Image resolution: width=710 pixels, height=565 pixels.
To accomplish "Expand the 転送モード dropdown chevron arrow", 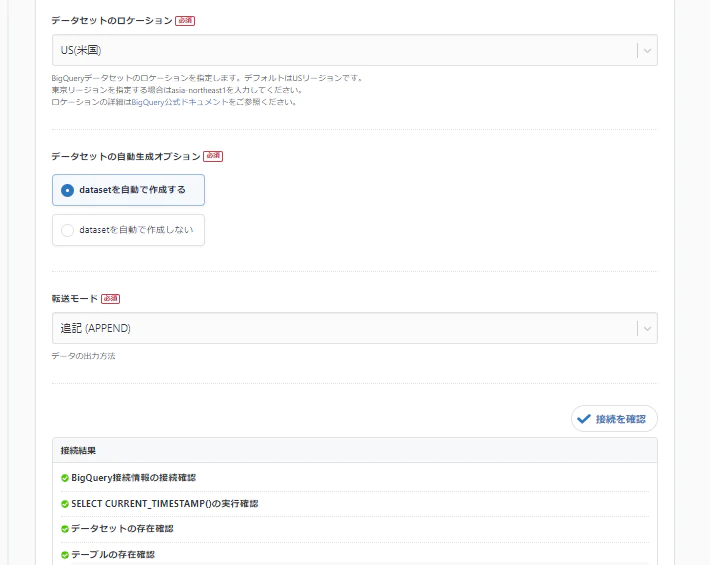I will [x=648, y=328].
